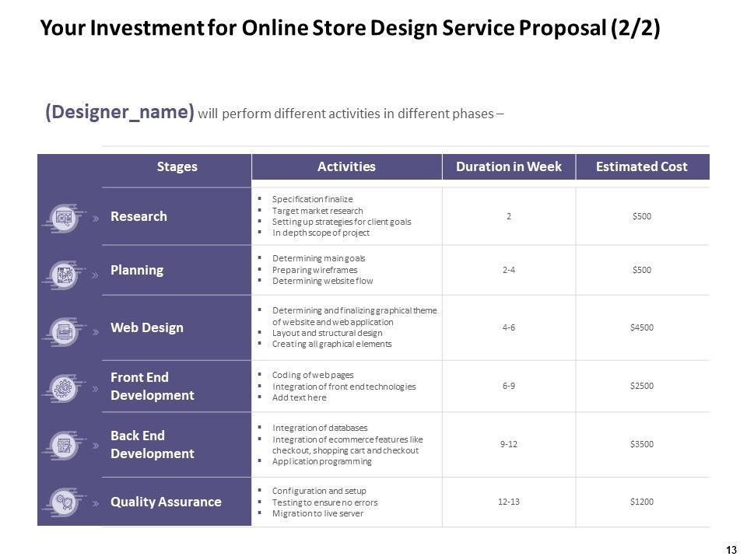
Task: Click the Front End Development label
Action: [152, 387]
